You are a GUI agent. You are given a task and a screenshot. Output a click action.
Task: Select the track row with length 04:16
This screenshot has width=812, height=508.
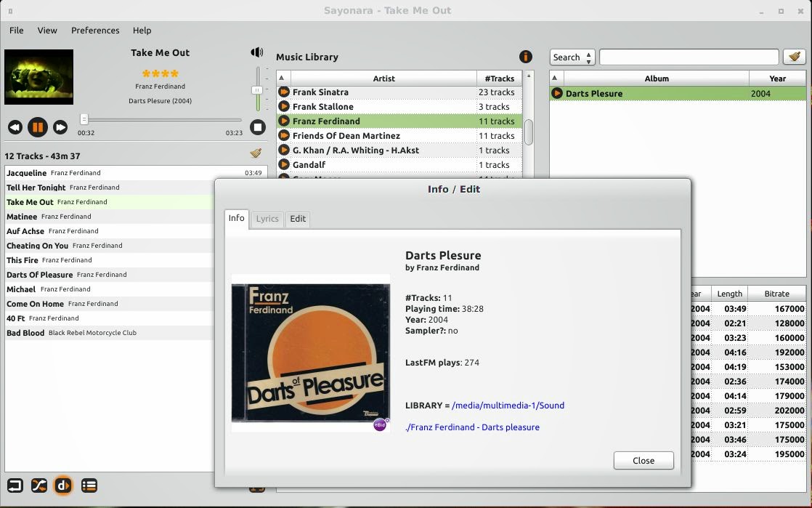(x=748, y=352)
